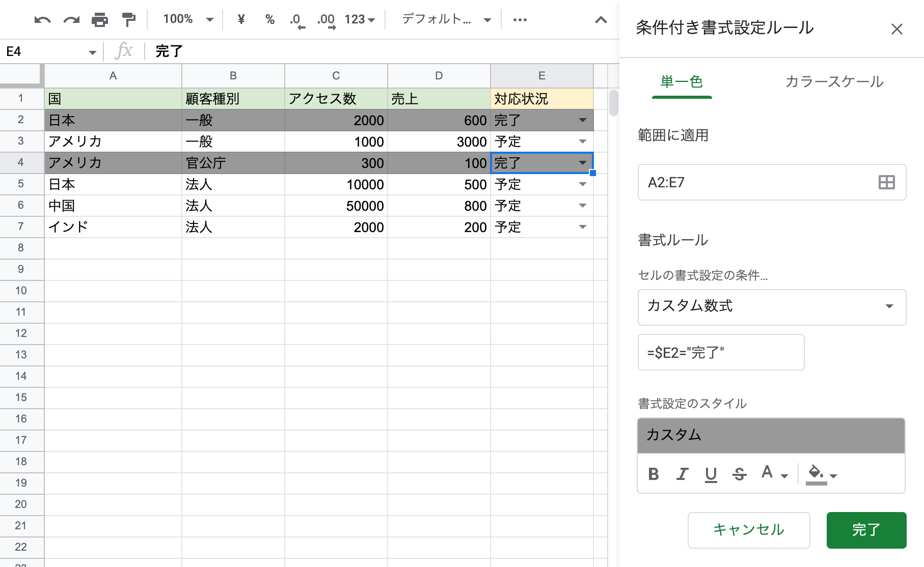Apply yen currency format
The image size is (924, 567).
tap(241, 20)
